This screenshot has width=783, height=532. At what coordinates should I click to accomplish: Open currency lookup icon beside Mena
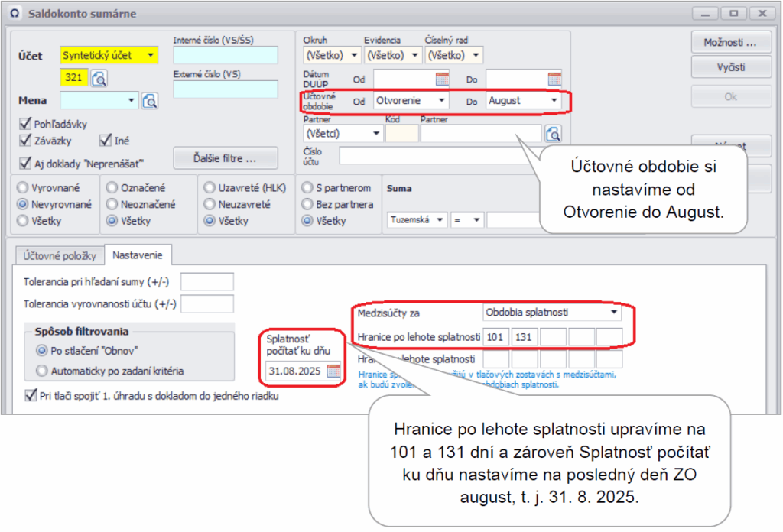tap(150, 101)
